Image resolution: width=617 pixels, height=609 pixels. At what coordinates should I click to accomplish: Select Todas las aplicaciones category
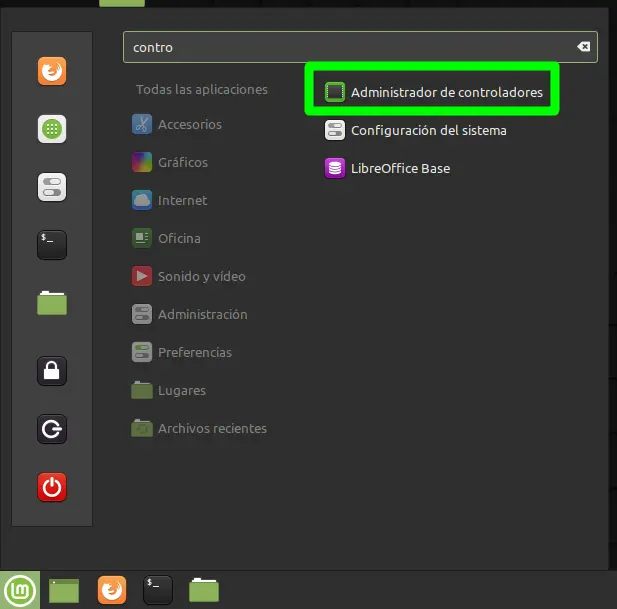tap(202, 90)
